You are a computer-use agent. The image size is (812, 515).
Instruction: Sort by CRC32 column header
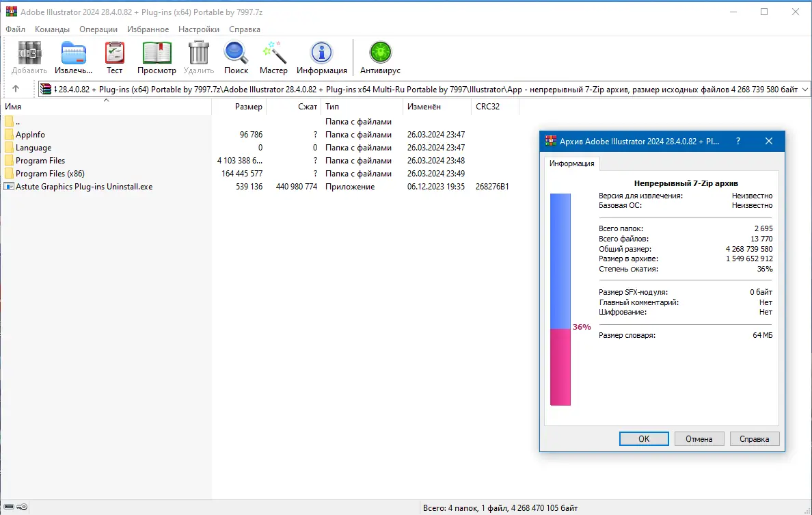click(x=495, y=106)
